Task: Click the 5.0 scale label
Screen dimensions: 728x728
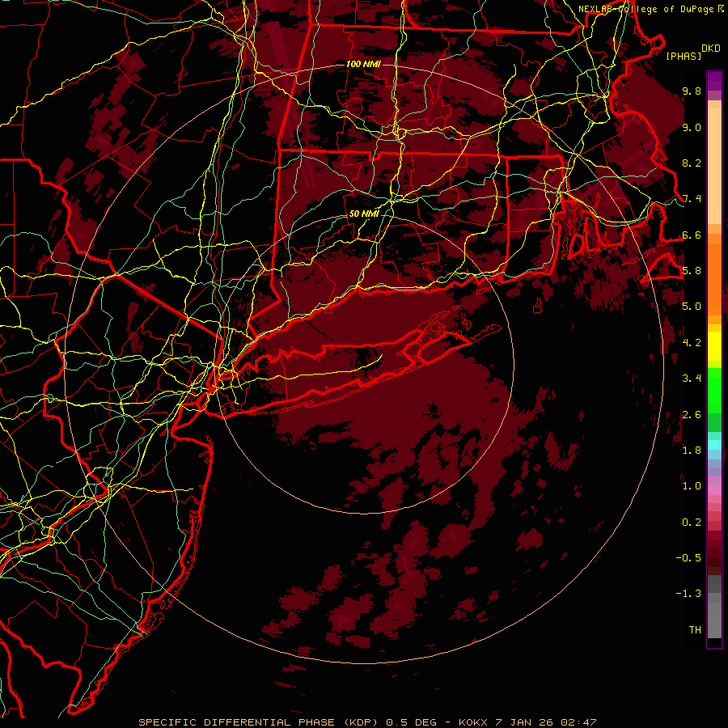Action: [692, 307]
